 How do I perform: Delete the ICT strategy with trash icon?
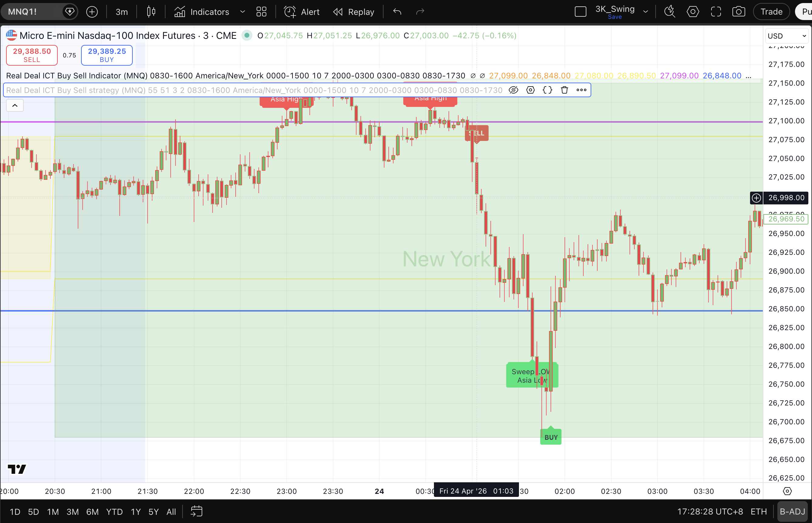point(564,90)
